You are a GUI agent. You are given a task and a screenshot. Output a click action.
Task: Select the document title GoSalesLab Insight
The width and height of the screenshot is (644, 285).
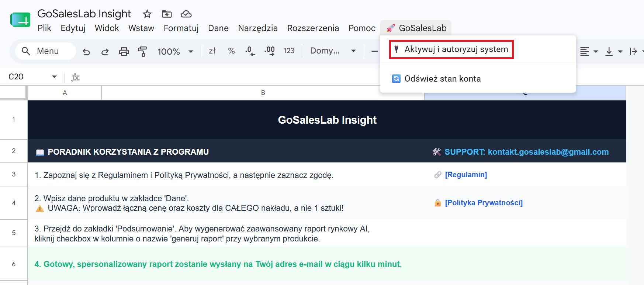click(x=84, y=14)
